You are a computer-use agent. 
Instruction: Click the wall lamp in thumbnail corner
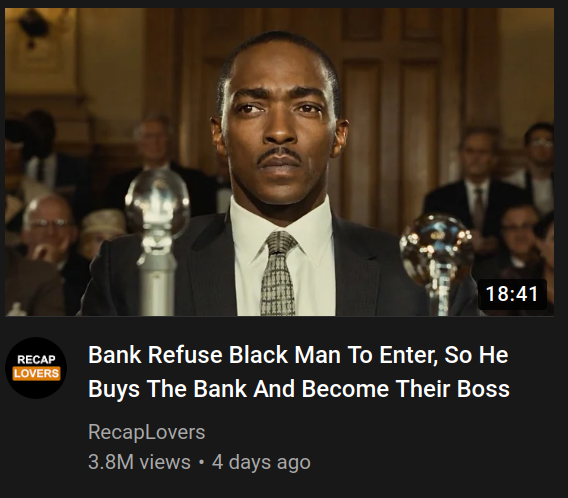(34, 27)
